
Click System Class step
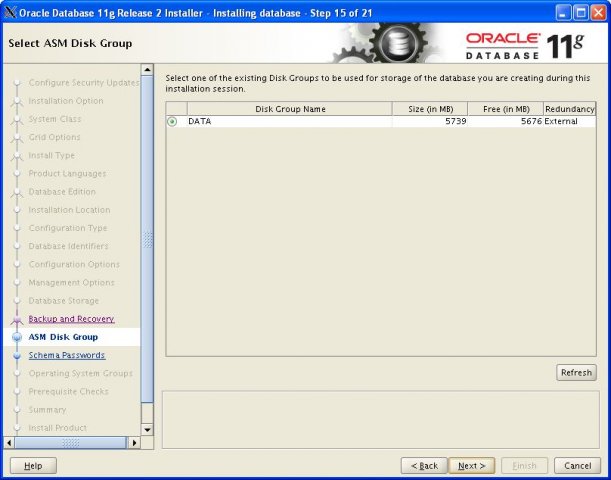tap(55, 119)
